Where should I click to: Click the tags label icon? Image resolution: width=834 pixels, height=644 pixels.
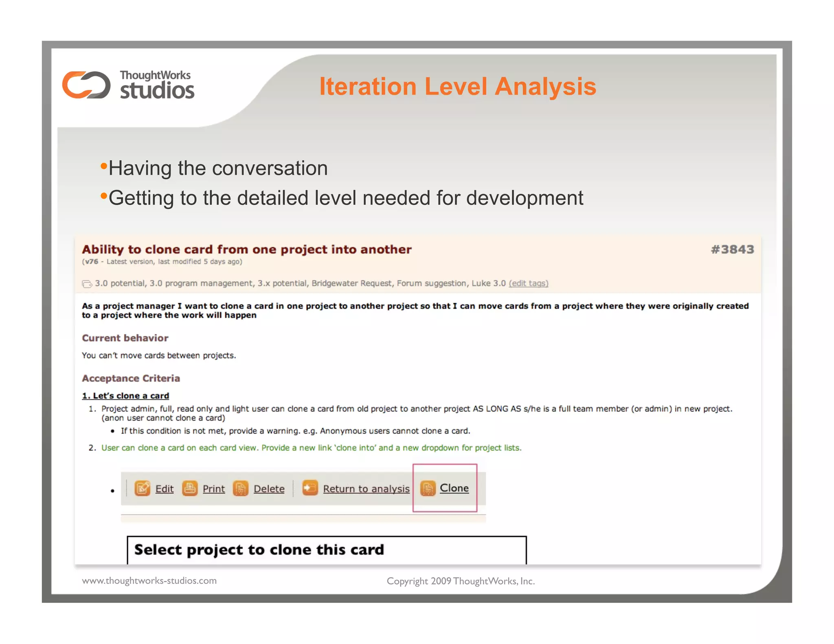point(87,284)
